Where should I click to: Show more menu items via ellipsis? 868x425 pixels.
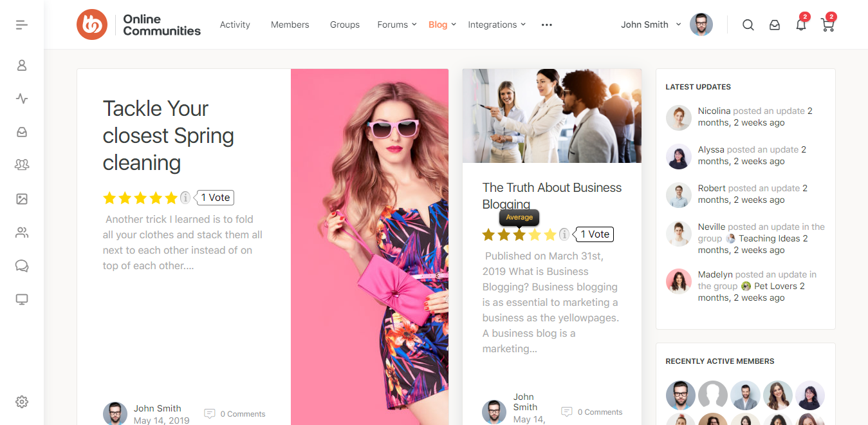[546, 25]
